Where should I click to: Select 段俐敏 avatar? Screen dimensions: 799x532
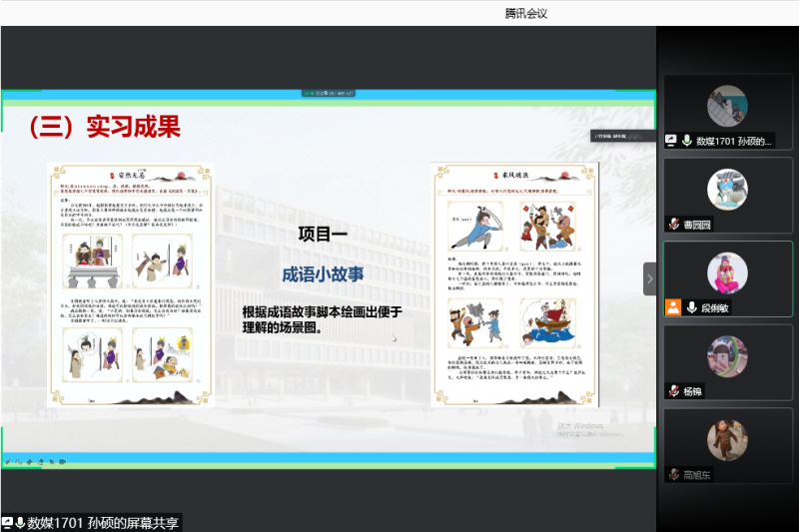coord(727,272)
